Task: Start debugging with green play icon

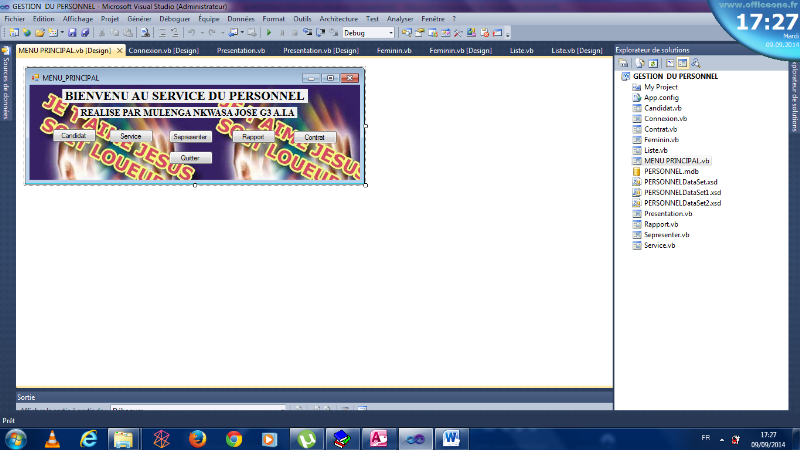Action: 269,33
